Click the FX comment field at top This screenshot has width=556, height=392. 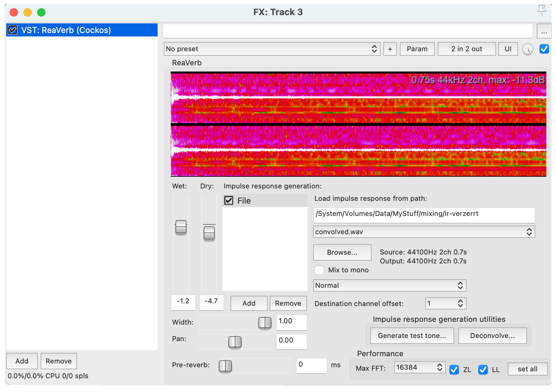(348, 31)
